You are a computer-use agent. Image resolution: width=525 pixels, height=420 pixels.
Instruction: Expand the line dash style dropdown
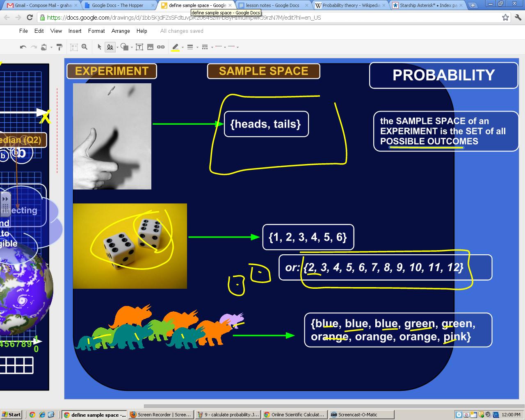click(212, 48)
